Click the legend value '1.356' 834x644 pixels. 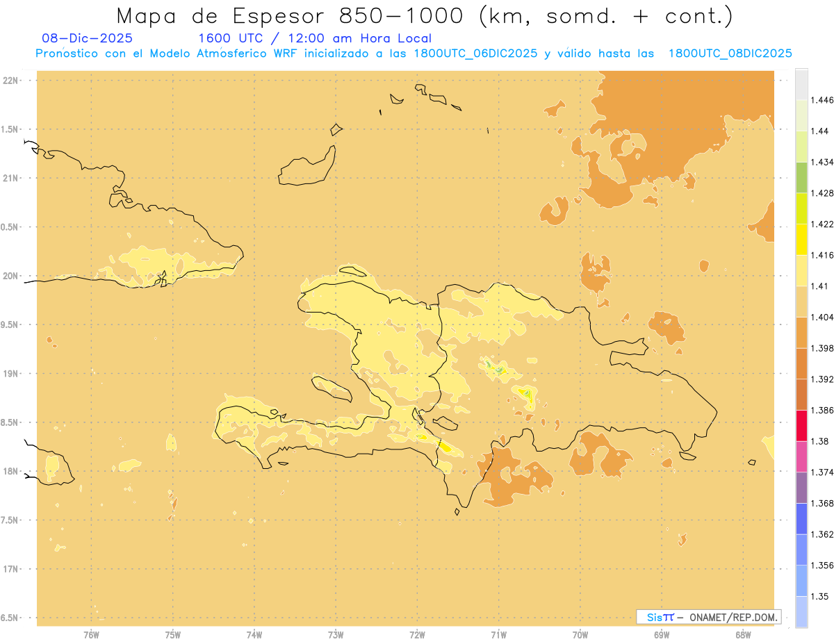(x=822, y=565)
